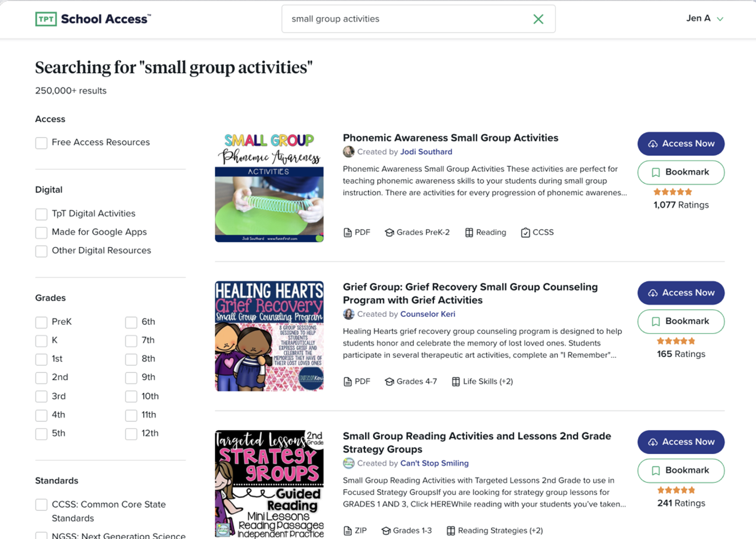Tick the 10th grade checkbox

tap(131, 396)
